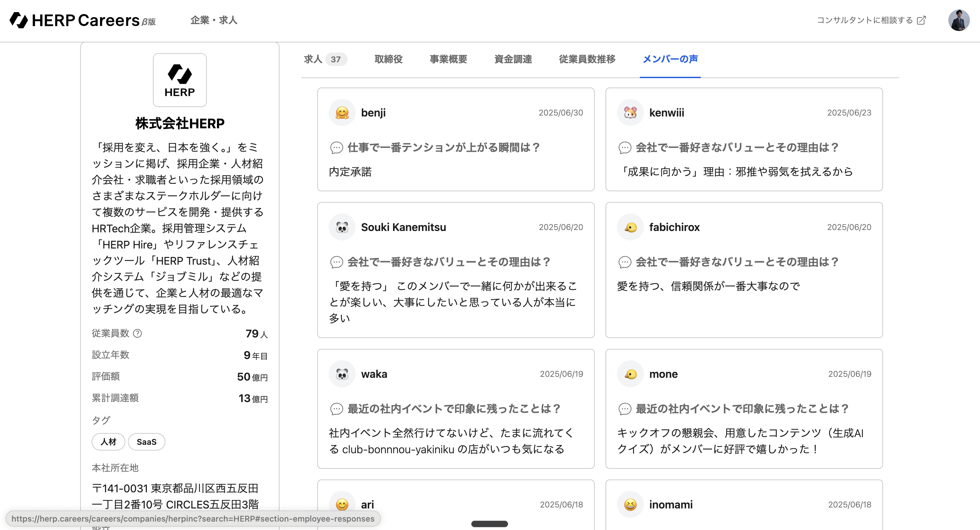Click the external link icon by コンサルタントに相談する
This screenshot has height=530, width=980.
(921, 20)
